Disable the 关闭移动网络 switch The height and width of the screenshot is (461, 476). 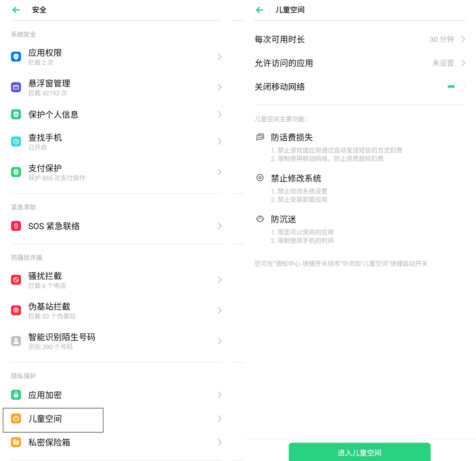(x=456, y=86)
